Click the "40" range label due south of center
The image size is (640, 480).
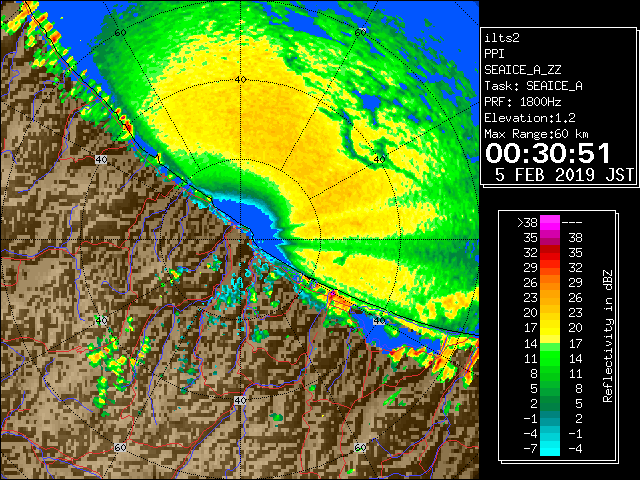pyautogui.click(x=240, y=400)
